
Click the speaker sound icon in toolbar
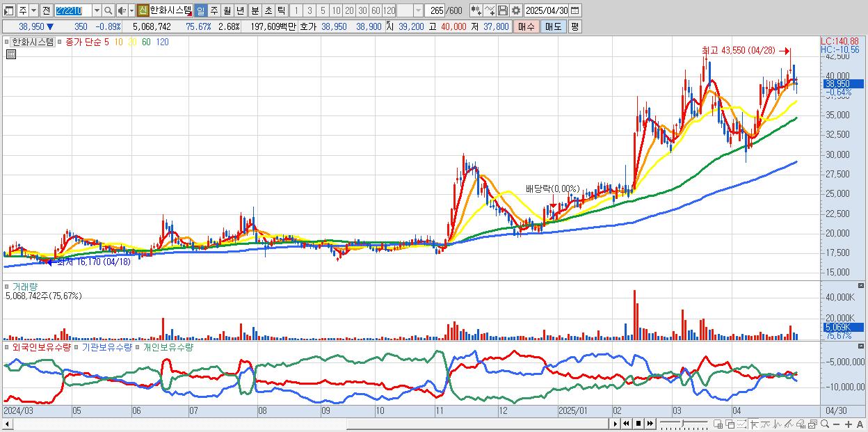pyautogui.click(x=122, y=10)
